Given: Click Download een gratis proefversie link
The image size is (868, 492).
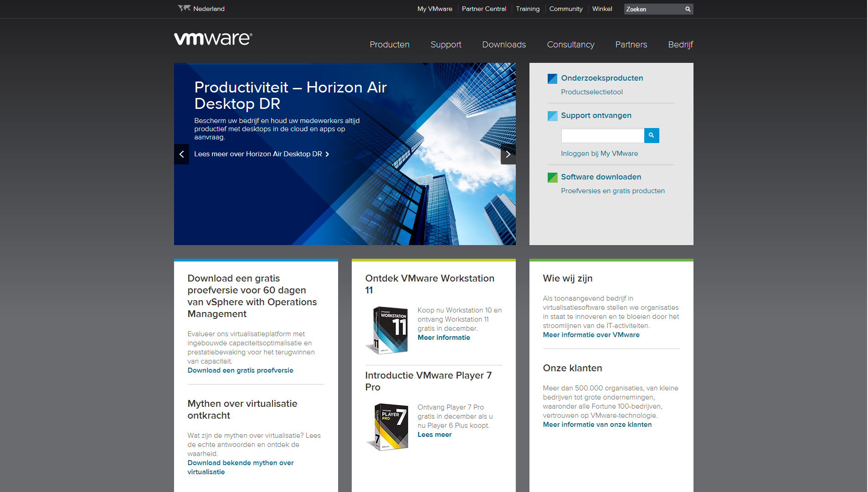Looking at the screenshot, I should 240,370.
